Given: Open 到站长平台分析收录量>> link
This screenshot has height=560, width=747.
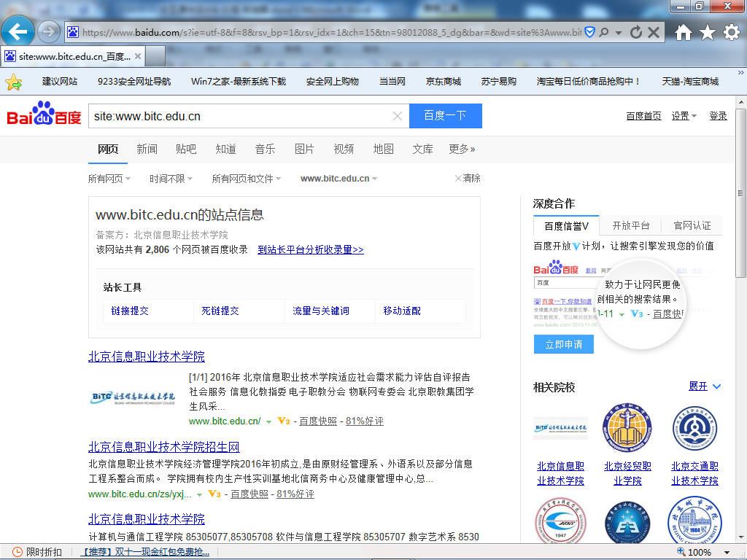Looking at the screenshot, I should tap(311, 249).
